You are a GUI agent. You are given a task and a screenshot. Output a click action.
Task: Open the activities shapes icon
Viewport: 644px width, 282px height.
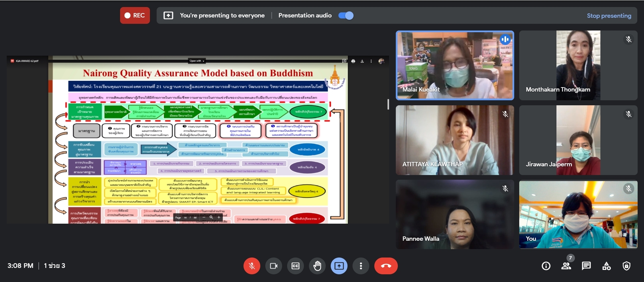tap(606, 266)
